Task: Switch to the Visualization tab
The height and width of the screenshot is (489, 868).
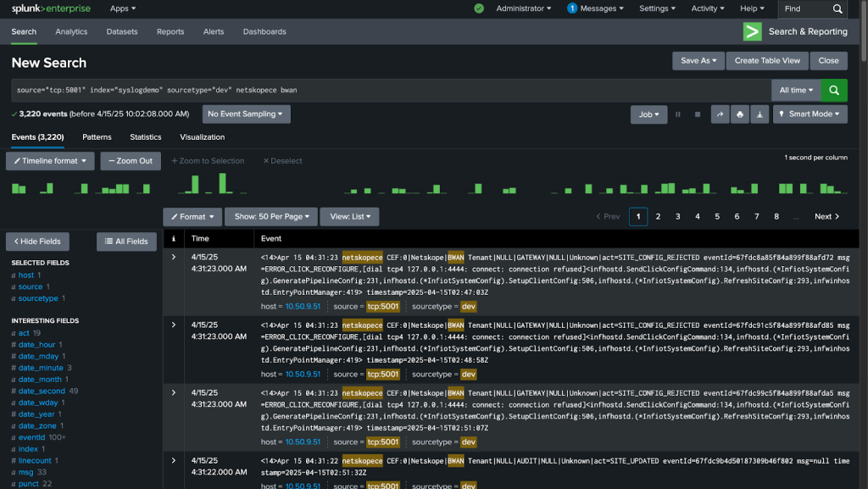Action: tap(202, 137)
